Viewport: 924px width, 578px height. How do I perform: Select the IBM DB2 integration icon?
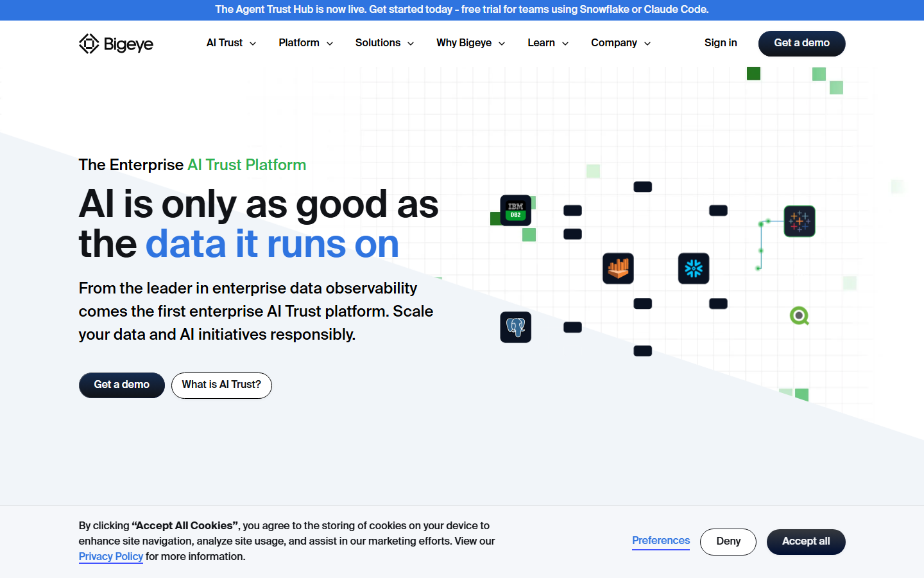(516, 211)
